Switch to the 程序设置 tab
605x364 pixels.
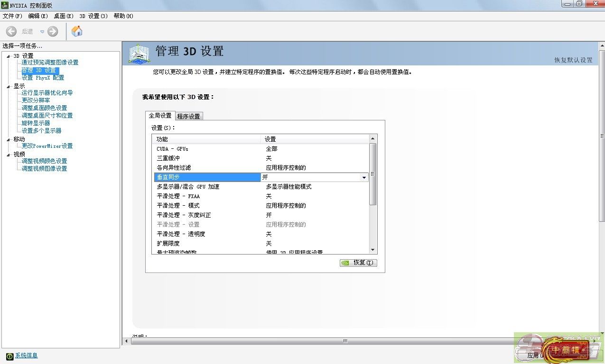point(188,116)
